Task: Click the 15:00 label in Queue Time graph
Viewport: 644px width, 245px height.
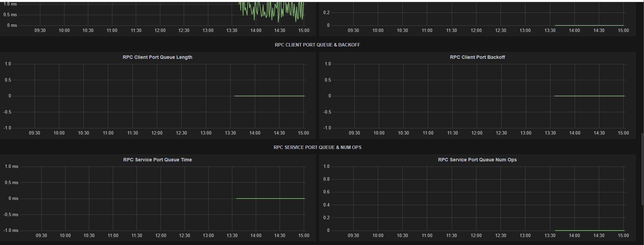Action: [x=304, y=235]
